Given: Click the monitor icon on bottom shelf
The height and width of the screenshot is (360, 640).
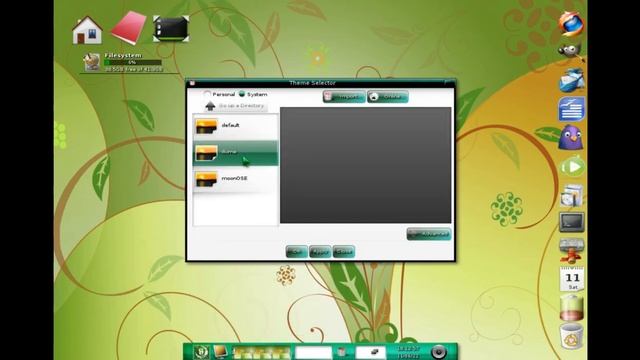Looking at the screenshot, I should 220,351.
